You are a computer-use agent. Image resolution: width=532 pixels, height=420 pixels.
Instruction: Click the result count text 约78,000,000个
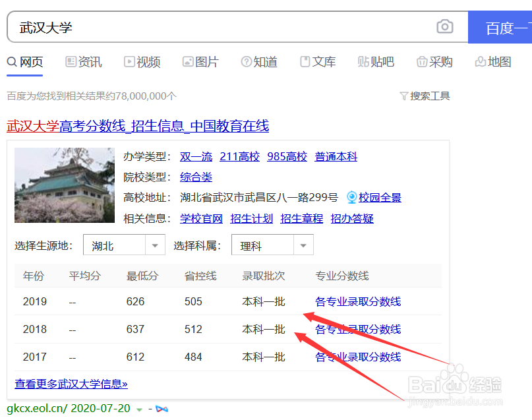click(142, 96)
